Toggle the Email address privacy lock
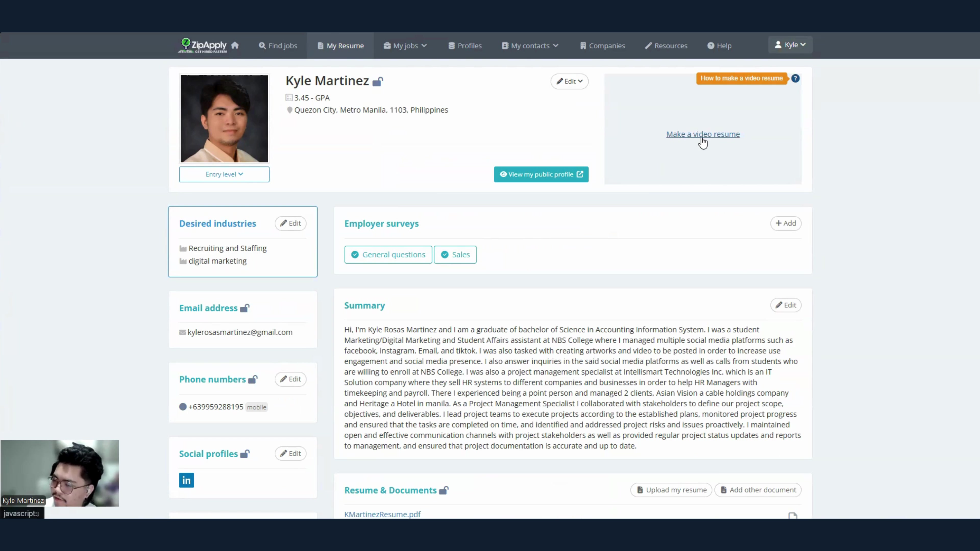980x551 pixels. (245, 308)
